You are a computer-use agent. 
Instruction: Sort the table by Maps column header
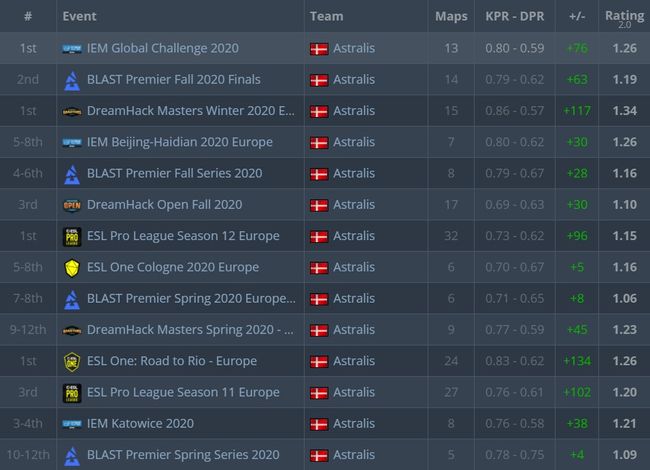click(451, 16)
